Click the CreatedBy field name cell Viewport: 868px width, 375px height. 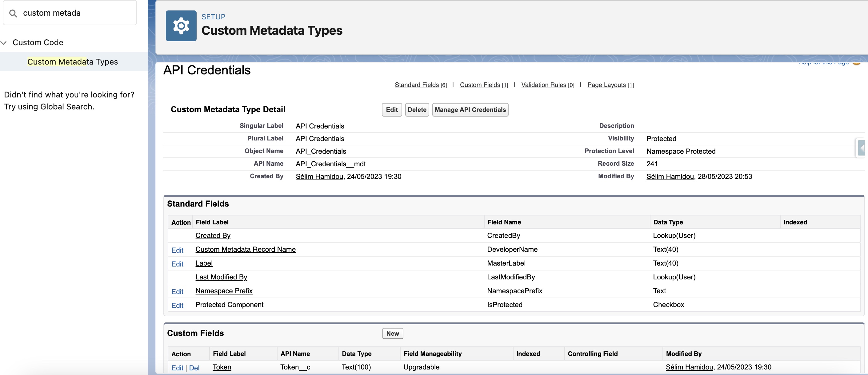[x=503, y=236]
